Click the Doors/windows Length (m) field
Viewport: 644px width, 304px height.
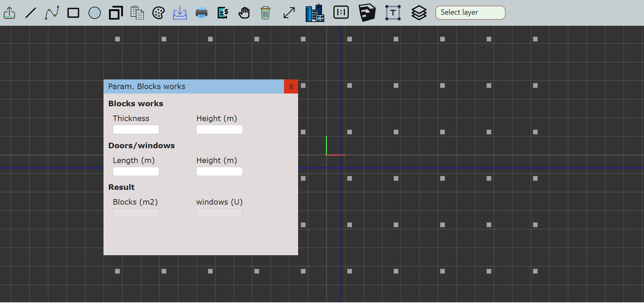coord(136,172)
